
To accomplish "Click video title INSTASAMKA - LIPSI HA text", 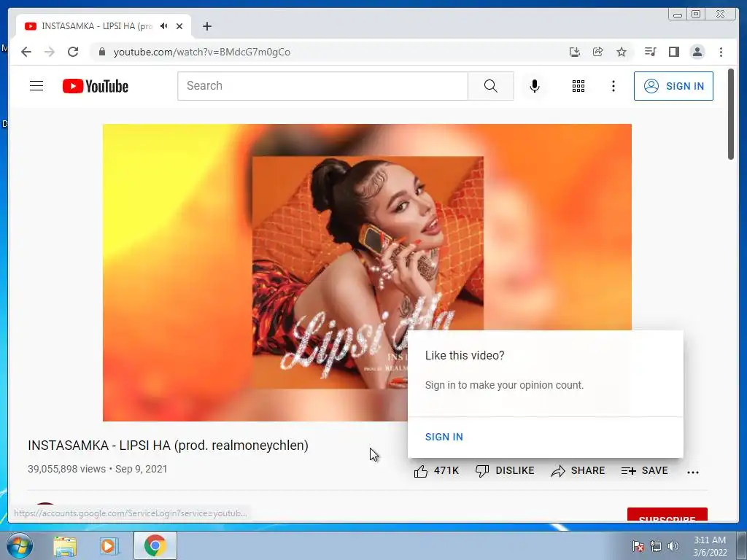I will tap(169, 446).
